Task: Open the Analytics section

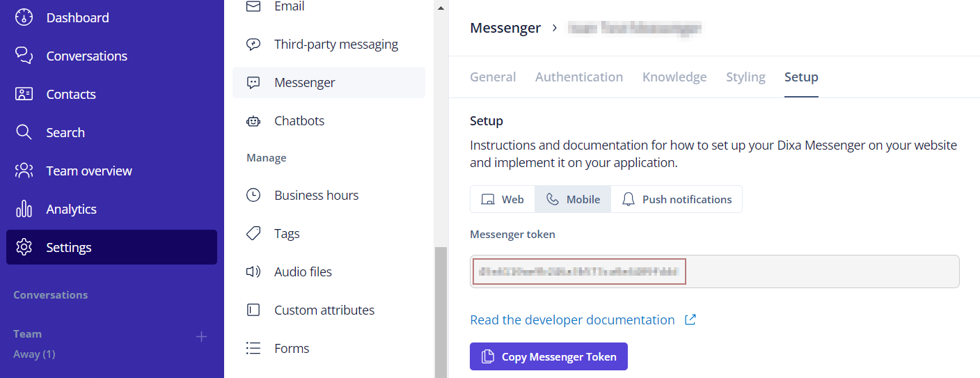Action: pos(71,209)
